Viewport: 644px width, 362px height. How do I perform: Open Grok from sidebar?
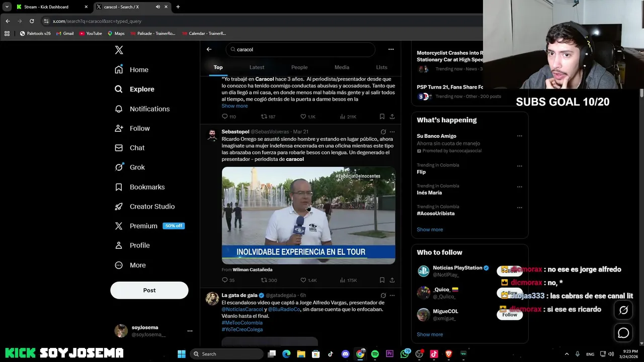129,167
